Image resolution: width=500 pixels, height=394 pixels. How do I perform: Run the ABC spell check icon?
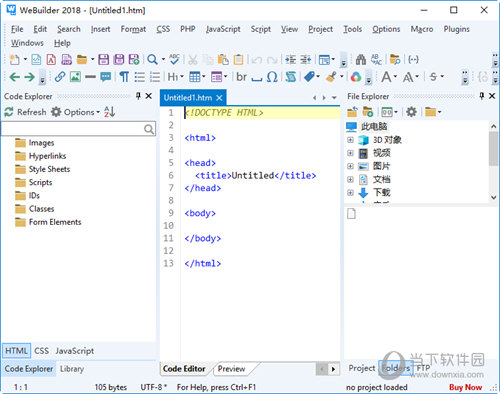[174, 59]
